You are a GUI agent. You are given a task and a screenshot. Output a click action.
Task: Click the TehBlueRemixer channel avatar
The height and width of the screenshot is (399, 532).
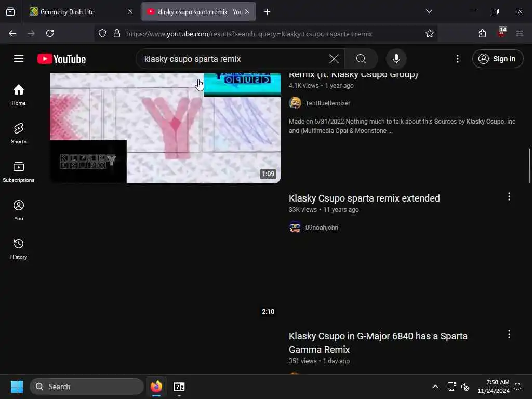pyautogui.click(x=295, y=103)
